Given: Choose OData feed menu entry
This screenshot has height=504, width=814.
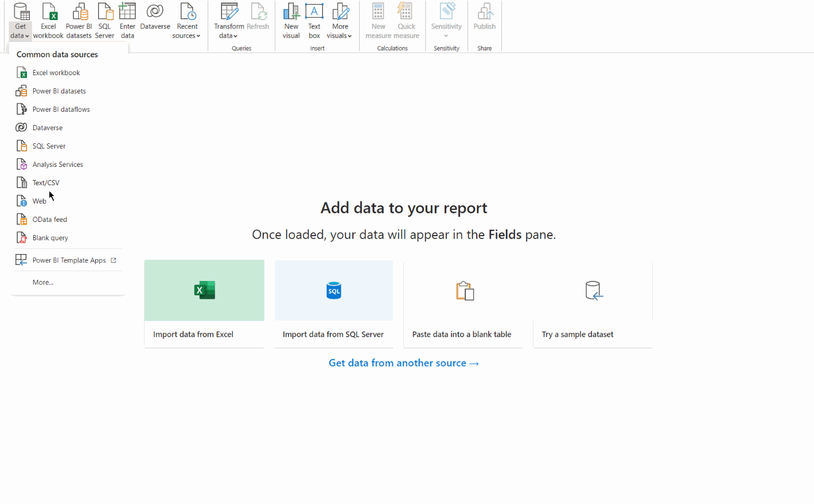Looking at the screenshot, I should pyautogui.click(x=68, y=220).
